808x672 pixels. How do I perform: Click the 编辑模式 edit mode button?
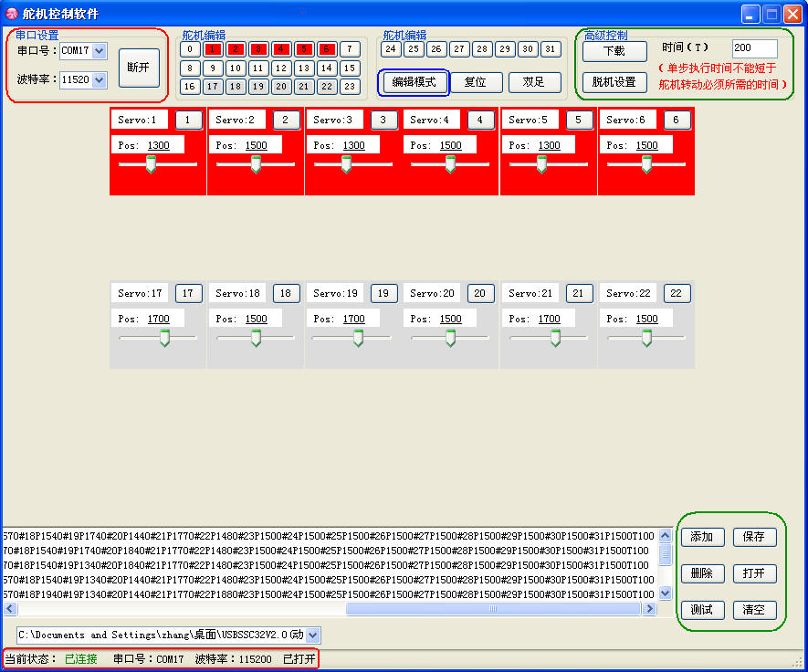(414, 82)
